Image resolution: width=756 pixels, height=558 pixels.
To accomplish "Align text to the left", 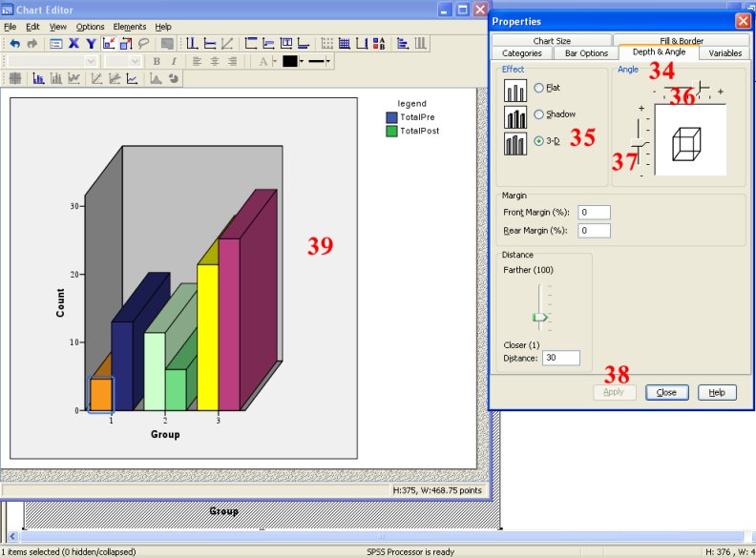I will tap(197, 61).
